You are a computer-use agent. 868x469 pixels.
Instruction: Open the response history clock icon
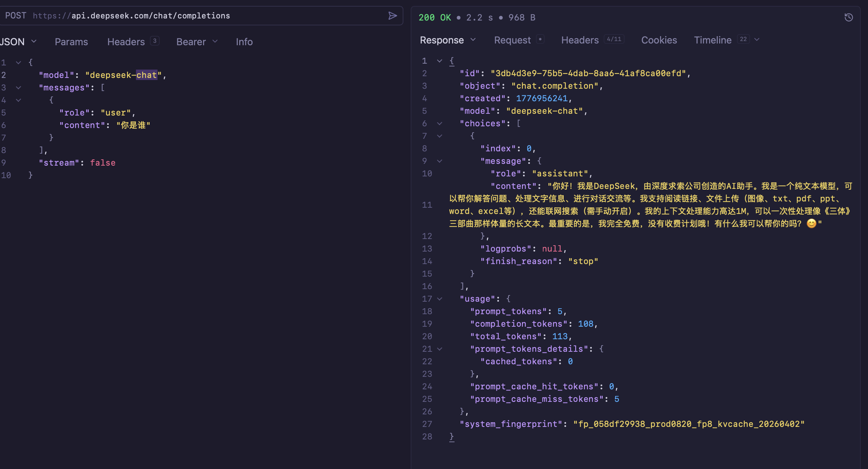[x=849, y=17]
